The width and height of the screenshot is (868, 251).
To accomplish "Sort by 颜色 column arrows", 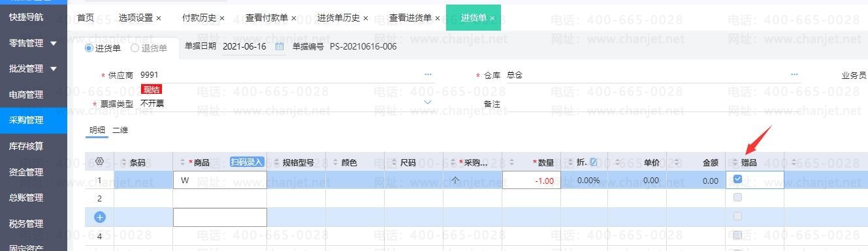I will click(x=334, y=162).
